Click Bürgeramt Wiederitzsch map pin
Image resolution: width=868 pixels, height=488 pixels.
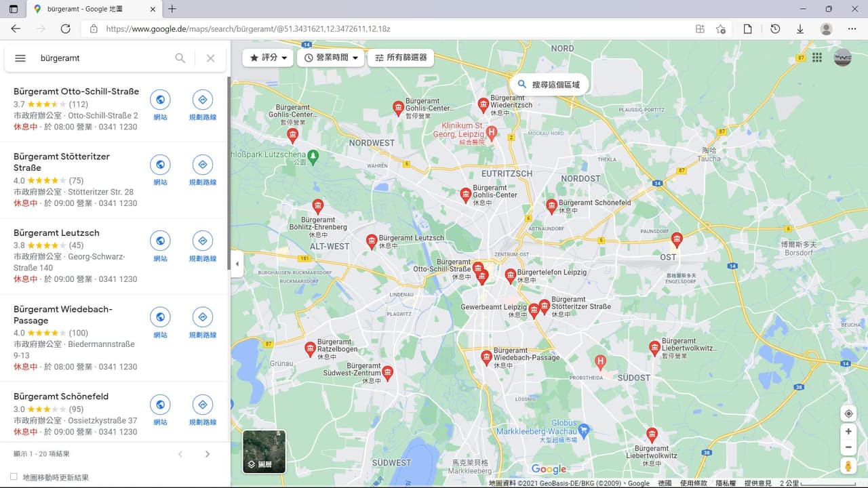pyautogui.click(x=484, y=104)
